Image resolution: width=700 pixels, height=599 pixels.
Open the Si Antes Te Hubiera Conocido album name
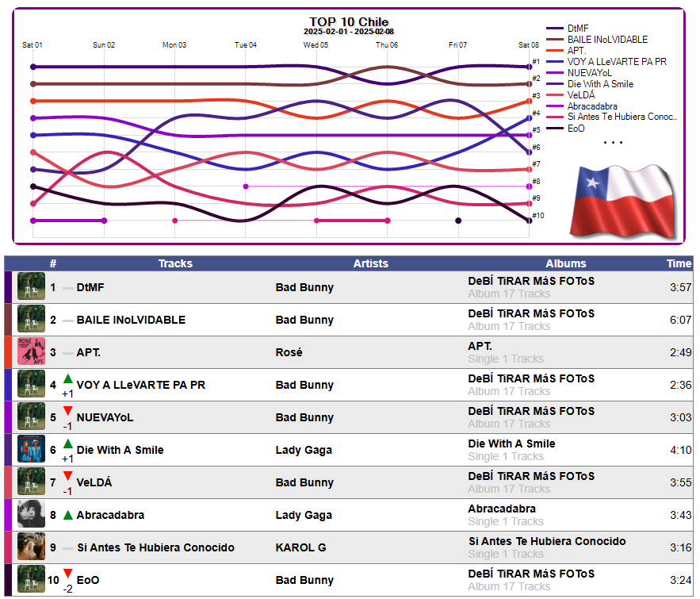click(x=547, y=541)
